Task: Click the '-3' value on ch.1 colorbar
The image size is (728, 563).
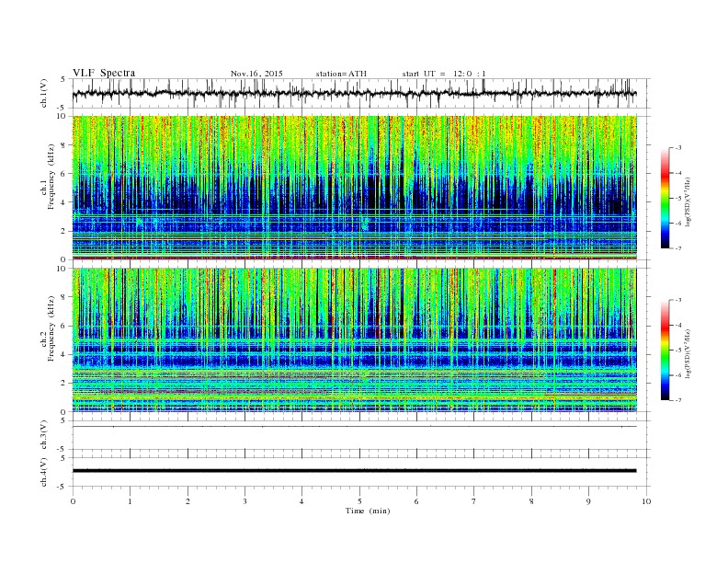Action: 678,148
